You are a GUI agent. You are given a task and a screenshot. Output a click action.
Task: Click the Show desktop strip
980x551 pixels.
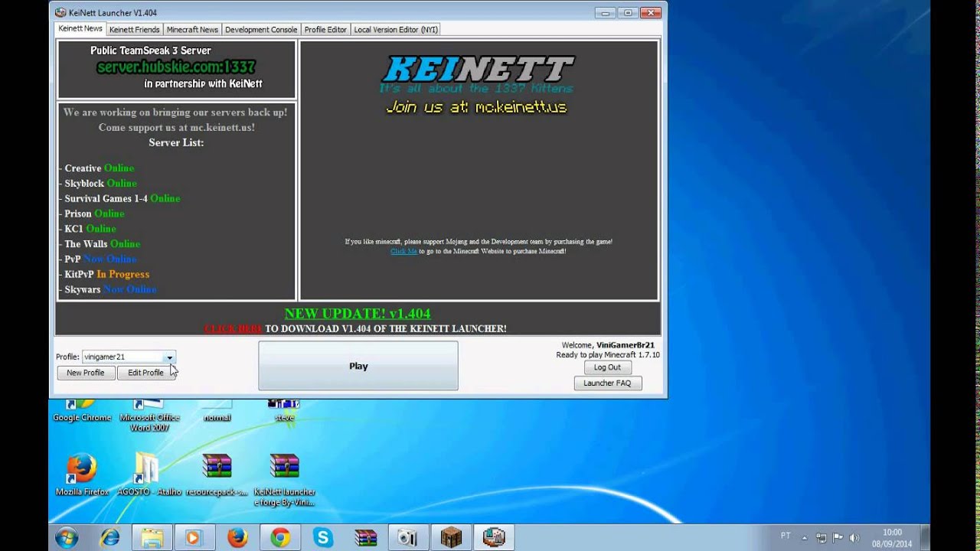coord(925,538)
